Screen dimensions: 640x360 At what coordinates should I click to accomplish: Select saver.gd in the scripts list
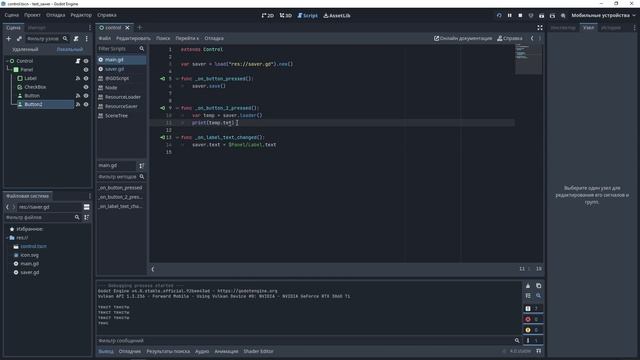pos(114,69)
